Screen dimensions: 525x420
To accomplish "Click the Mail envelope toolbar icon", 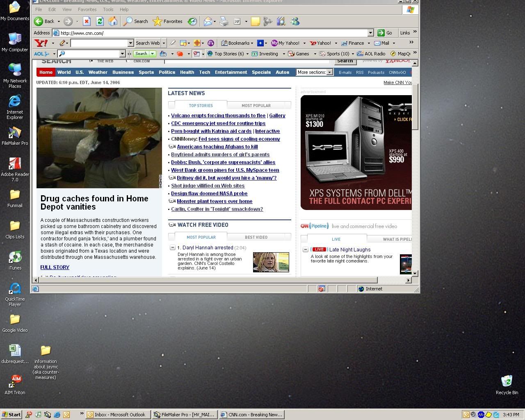I will pyautogui.click(x=208, y=21).
